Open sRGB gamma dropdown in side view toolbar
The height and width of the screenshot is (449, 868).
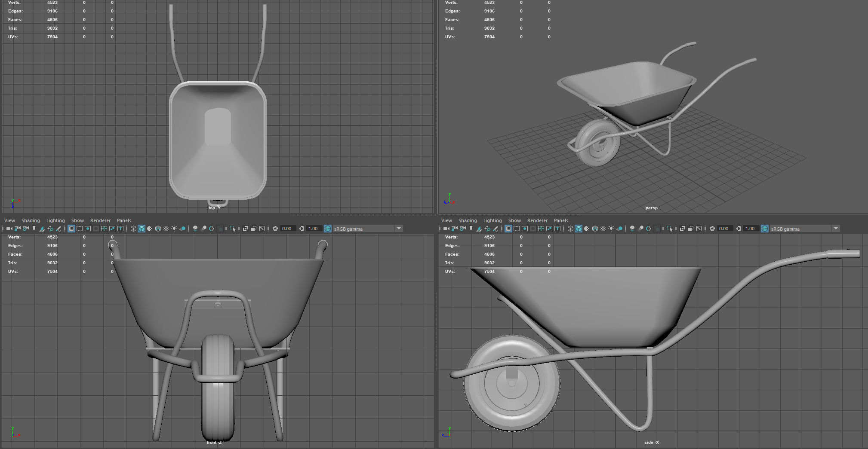[x=805, y=229]
